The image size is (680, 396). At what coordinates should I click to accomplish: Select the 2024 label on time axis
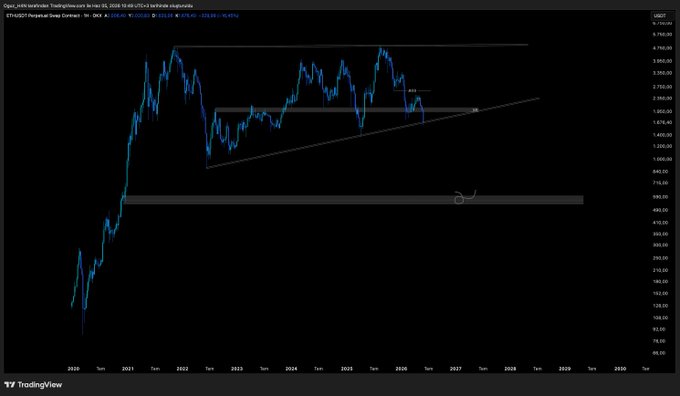[291, 369]
